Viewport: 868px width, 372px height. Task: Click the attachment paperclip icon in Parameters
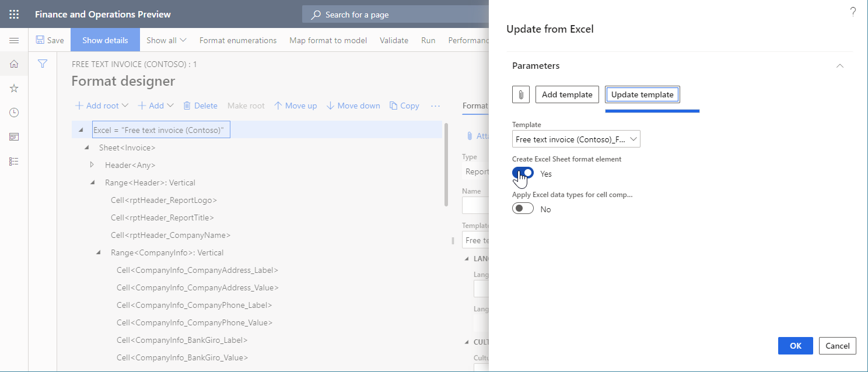520,94
